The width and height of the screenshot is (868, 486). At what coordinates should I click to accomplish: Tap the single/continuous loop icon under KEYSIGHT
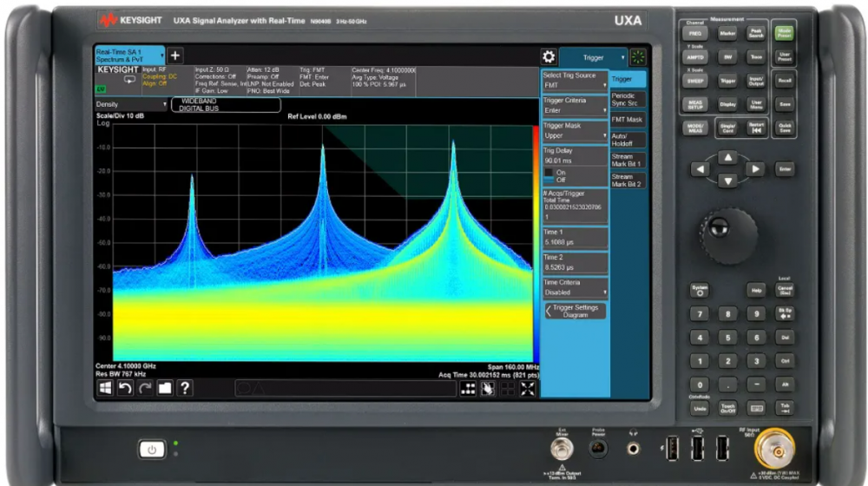tap(129, 80)
